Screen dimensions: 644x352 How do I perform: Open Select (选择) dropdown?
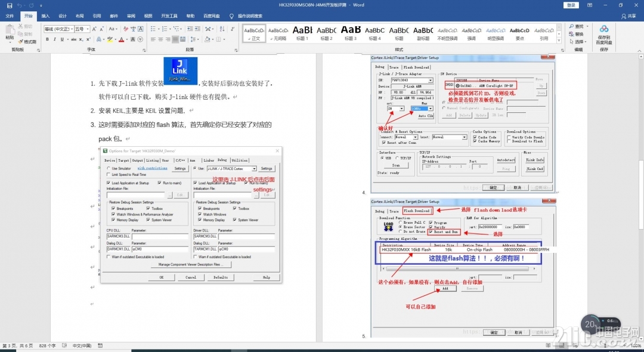tap(578, 42)
